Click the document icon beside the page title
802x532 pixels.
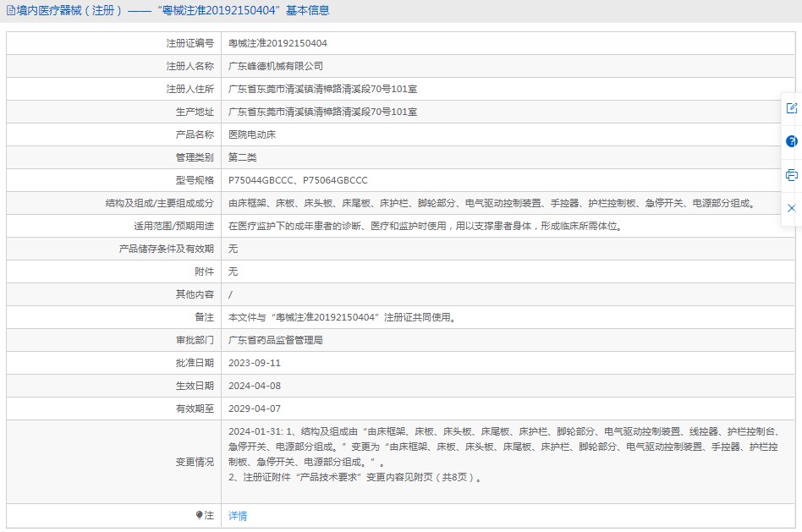click(11, 10)
